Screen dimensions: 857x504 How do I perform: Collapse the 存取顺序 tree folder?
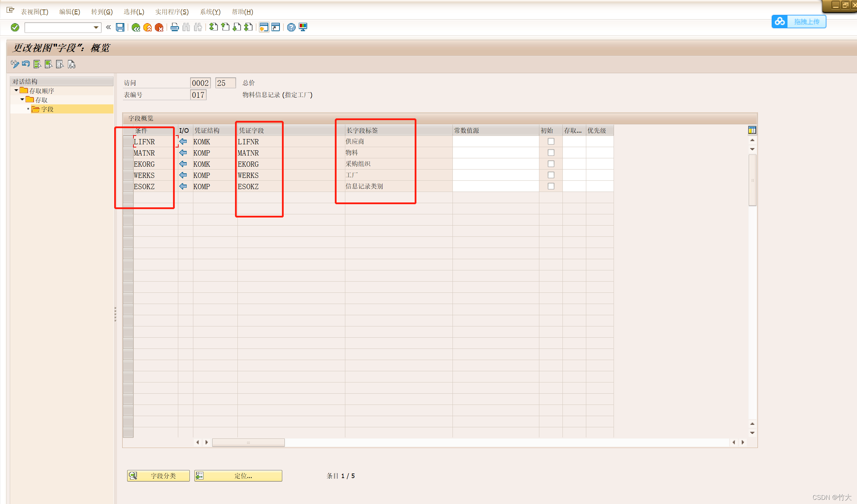[x=16, y=91]
